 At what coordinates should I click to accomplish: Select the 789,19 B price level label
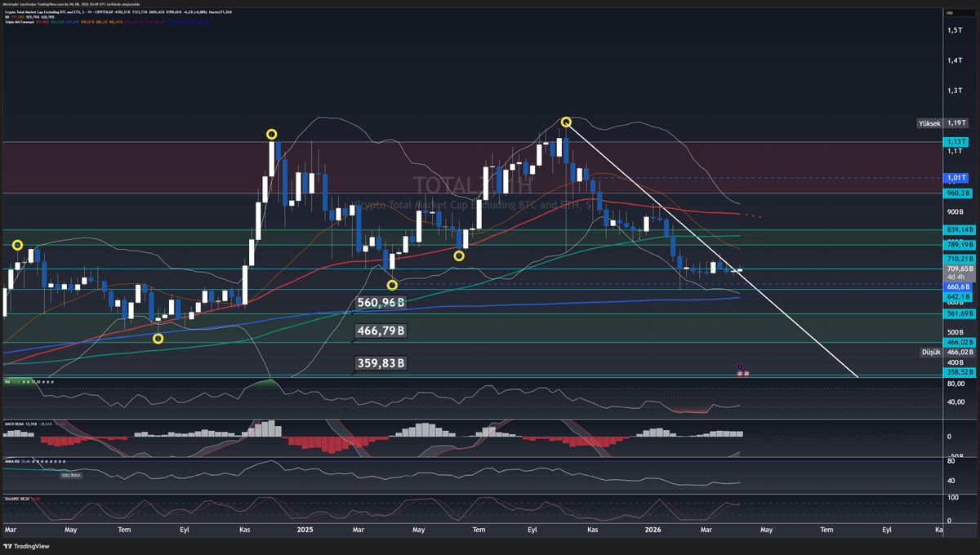[x=958, y=244]
